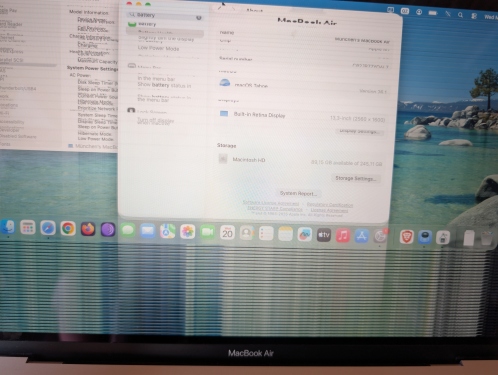Open Control Center in the menu bar
The height and width of the screenshot is (375, 498).
click(x=474, y=16)
